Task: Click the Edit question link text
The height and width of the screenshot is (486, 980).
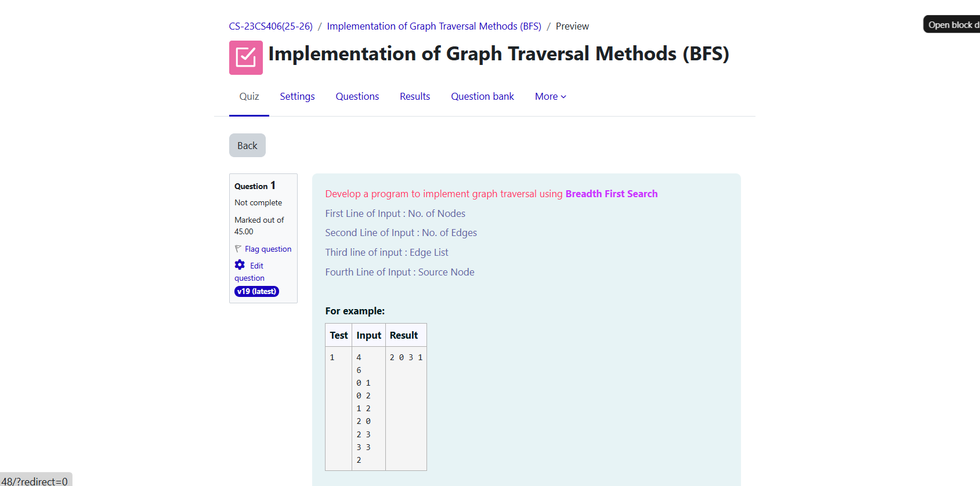Action: pyautogui.click(x=256, y=266)
